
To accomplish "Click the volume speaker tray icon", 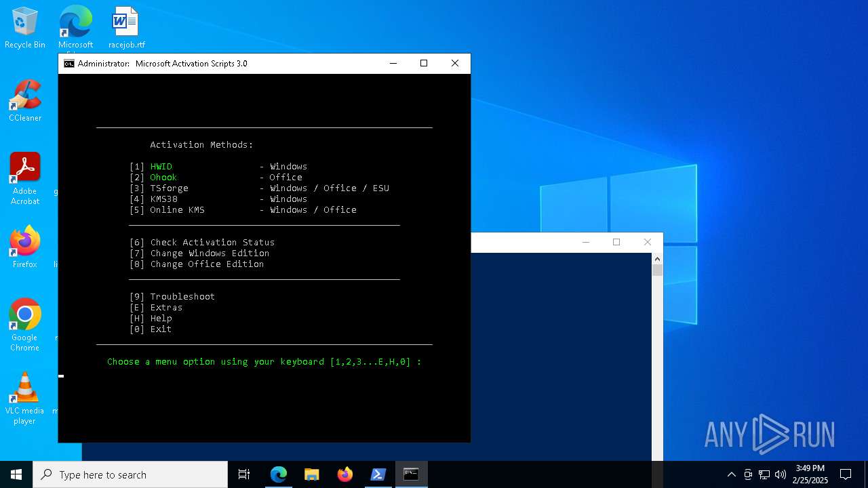I will pos(781,474).
